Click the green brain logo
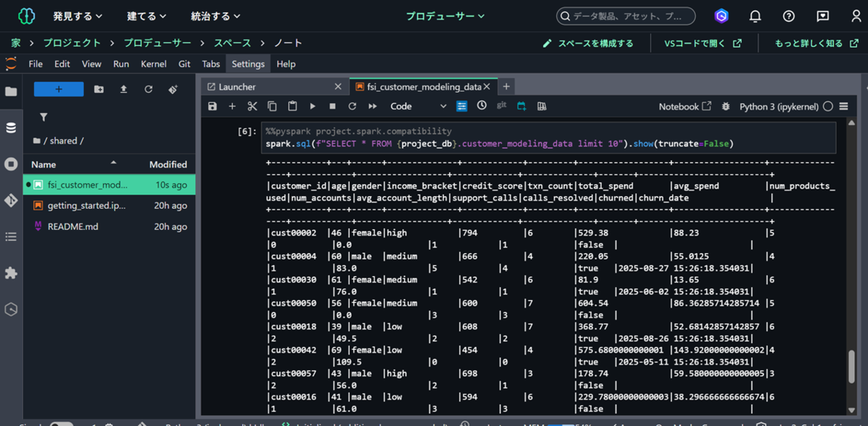 pos(26,16)
